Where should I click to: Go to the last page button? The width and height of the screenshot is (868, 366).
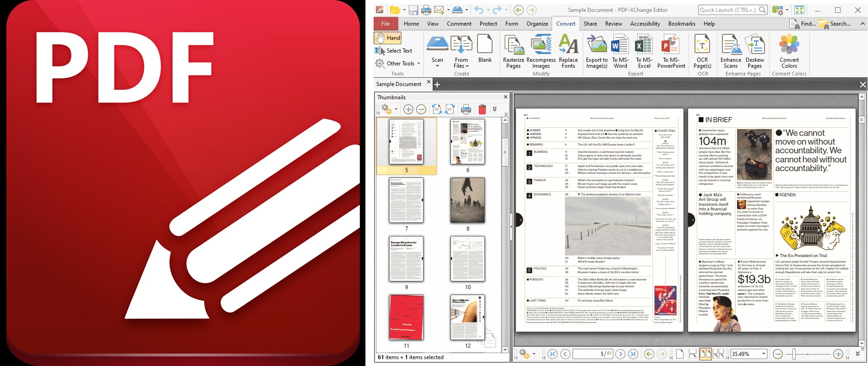[x=633, y=354]
